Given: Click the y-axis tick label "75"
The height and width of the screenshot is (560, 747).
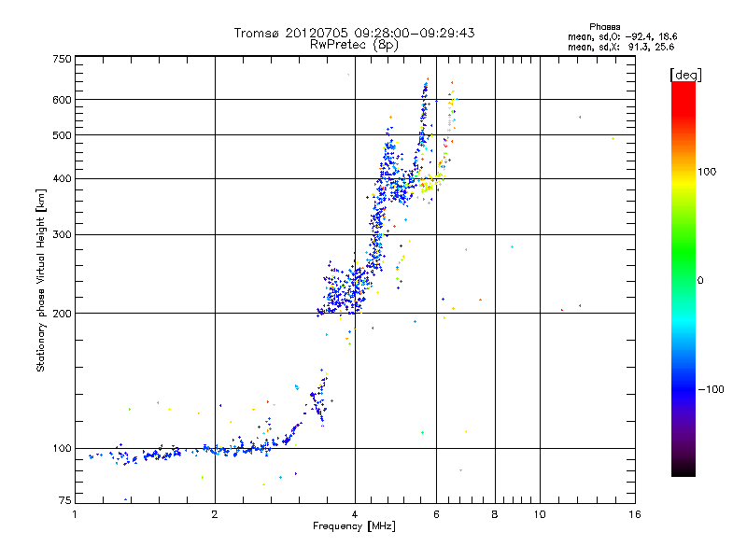Looking at the screenshot, I should (x=65, y=500).
